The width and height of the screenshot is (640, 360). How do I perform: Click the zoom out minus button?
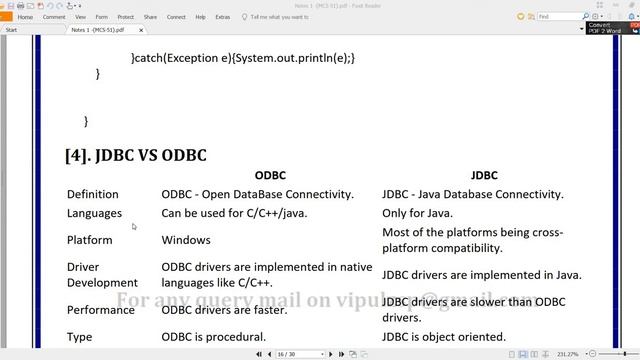coord(593,354)
